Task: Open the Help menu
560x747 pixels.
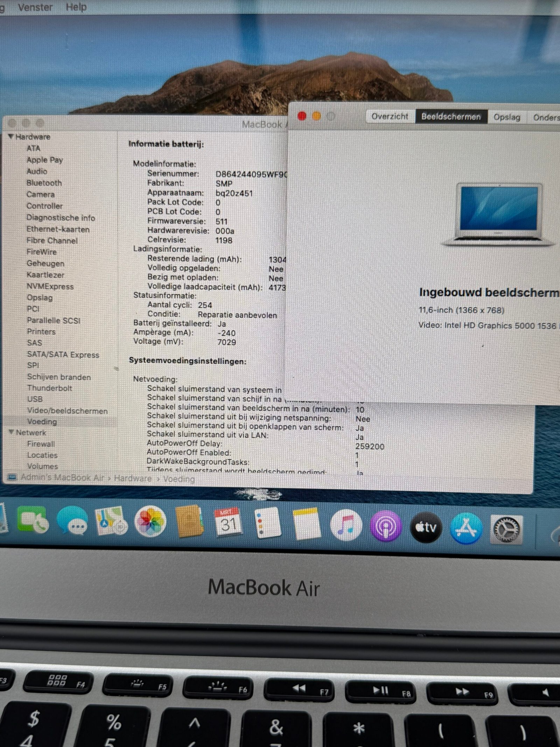Action: pos(76,7)
